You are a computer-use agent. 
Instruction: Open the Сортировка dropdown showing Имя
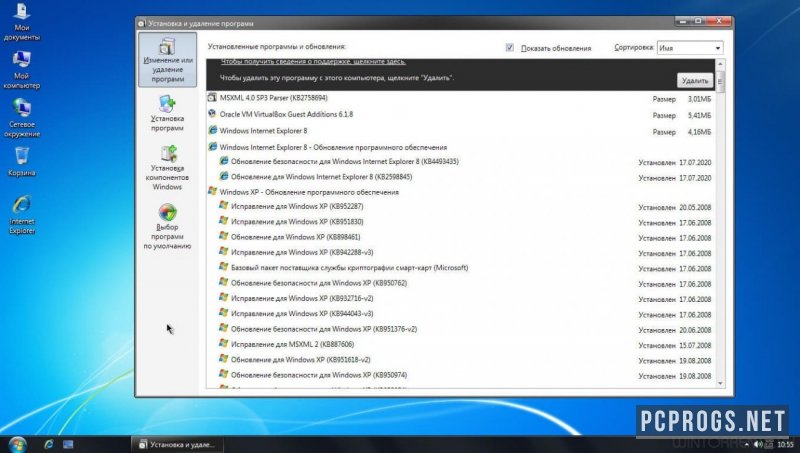[x=690, y=47]
